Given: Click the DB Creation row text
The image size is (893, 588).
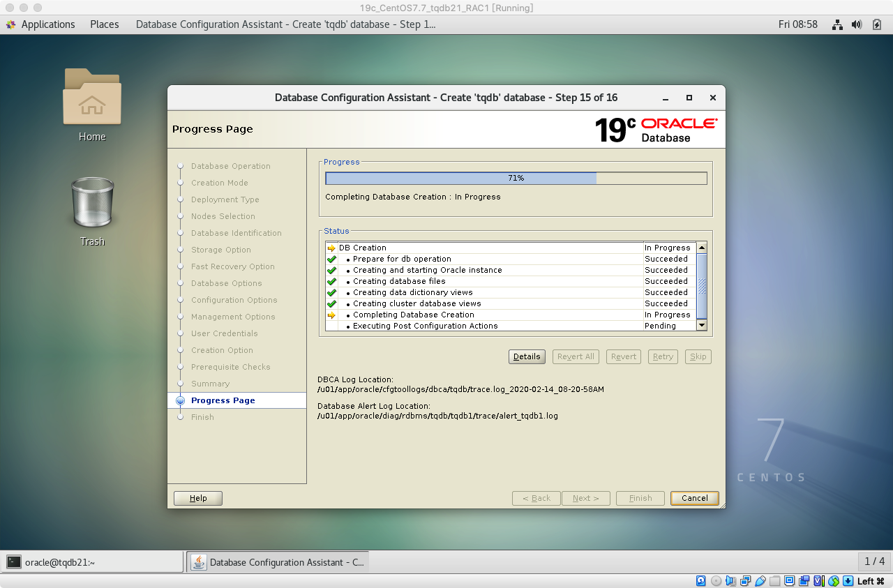Looking at the screenshot, I should pyautogui.click(x=363, y=248).
